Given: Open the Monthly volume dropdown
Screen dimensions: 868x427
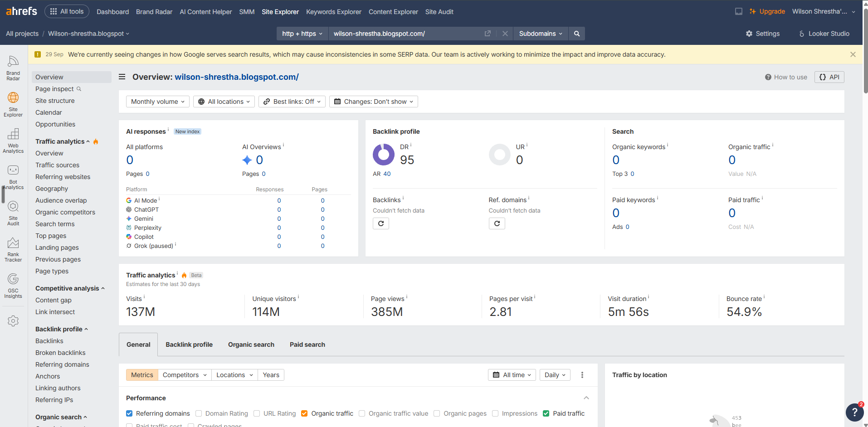Looking at the screenshot, I should pyautogui.click(x=157, y=102).
